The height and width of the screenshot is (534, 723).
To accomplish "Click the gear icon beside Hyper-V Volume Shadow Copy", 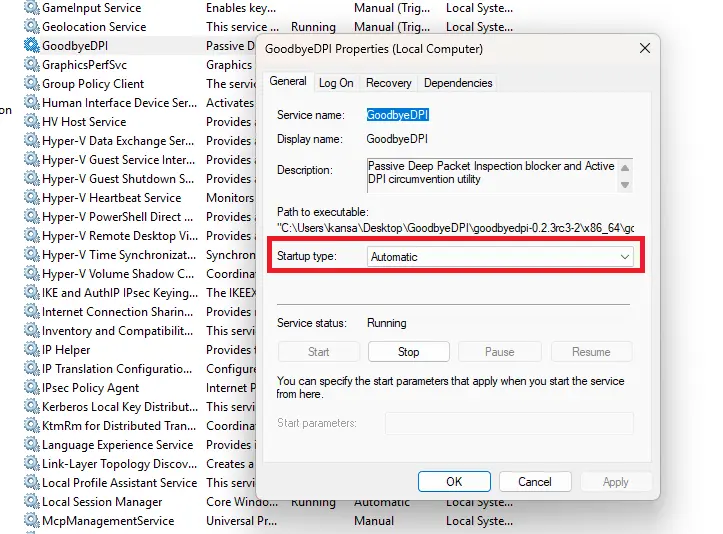I will [x=31, y=273].
